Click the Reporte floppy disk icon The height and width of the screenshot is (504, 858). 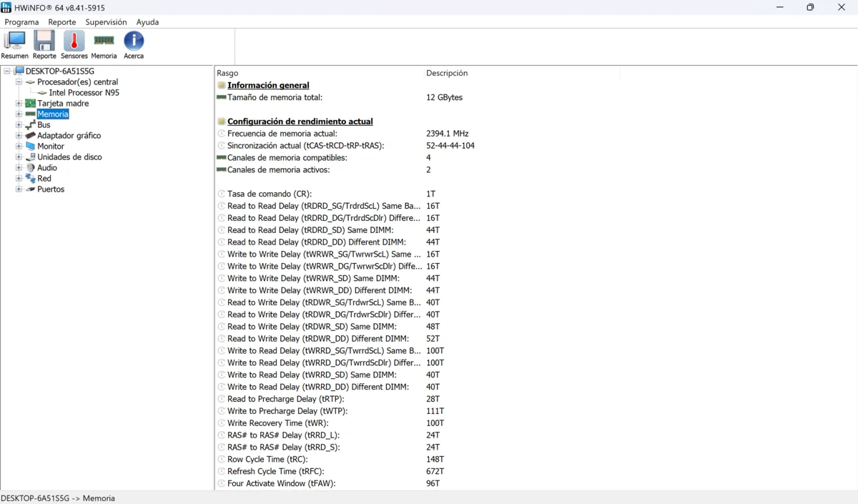click(44, 41)
